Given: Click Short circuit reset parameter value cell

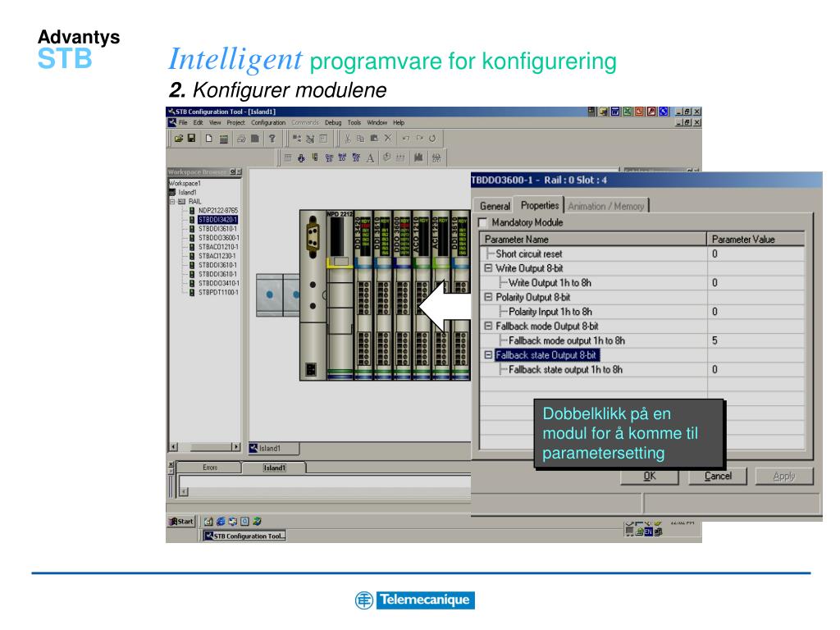Looking at the screenshot, I should [x=756, y=254].
